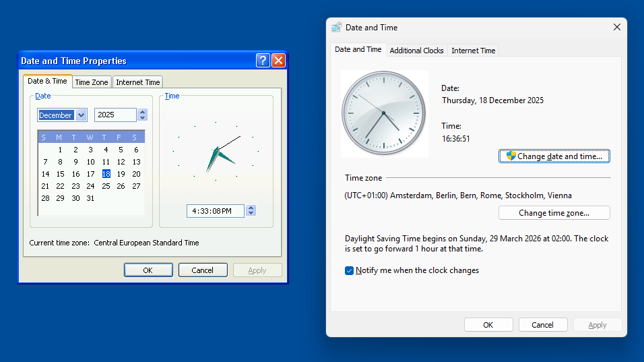
Task: Close the Date and Time dialog on the right
Action: click(x=616, y=27)
